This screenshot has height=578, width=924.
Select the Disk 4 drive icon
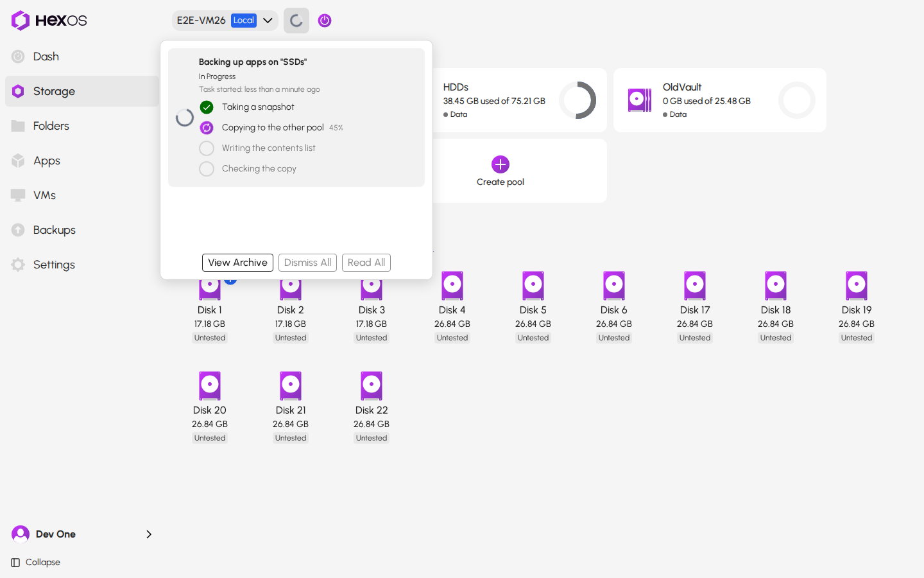[x=452, y=285]
